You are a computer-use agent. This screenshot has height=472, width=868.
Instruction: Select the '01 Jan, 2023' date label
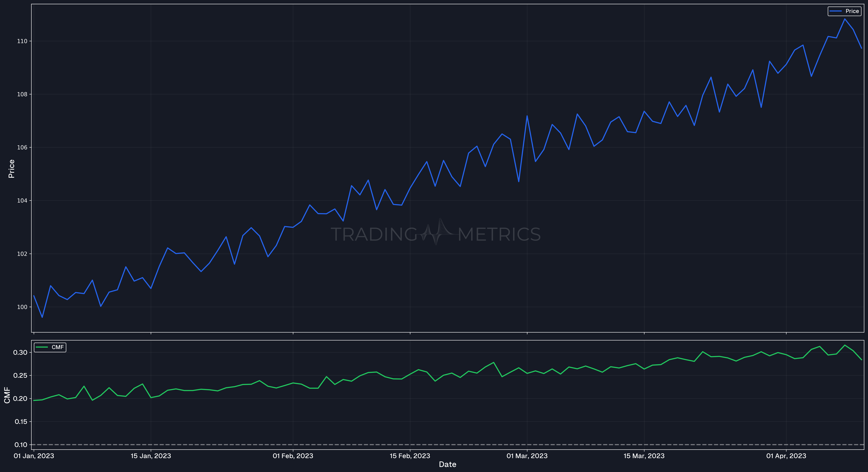34,456
